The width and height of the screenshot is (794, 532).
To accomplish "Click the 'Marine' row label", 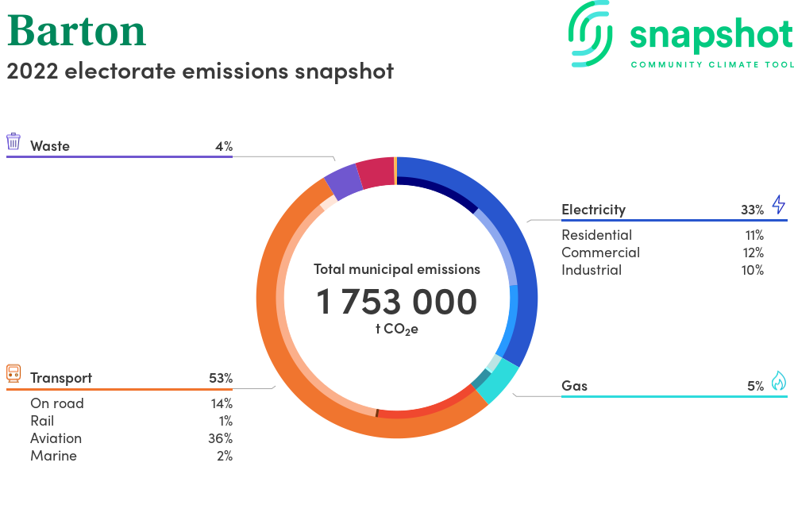I will point(54,456).
